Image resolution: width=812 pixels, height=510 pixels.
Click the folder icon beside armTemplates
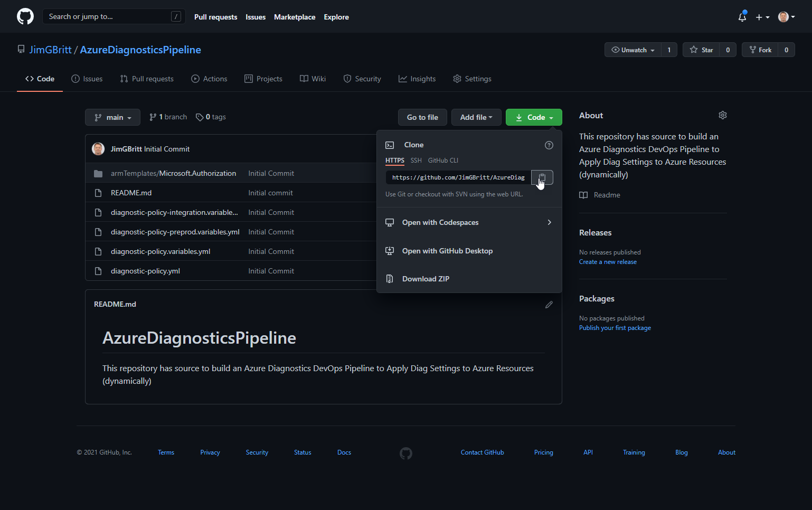point(98,174)
